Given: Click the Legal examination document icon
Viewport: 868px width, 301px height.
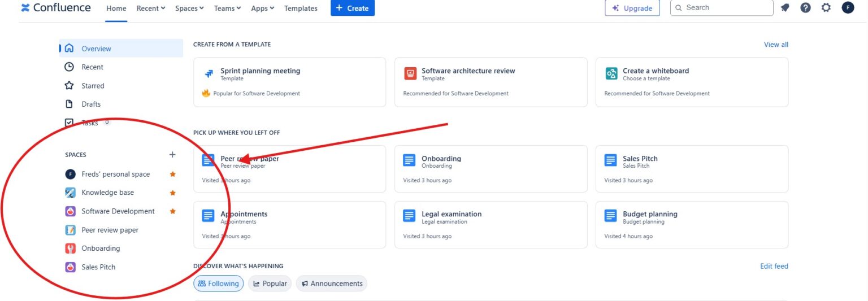Looking at the screenshot, I should tap(409, 216).
